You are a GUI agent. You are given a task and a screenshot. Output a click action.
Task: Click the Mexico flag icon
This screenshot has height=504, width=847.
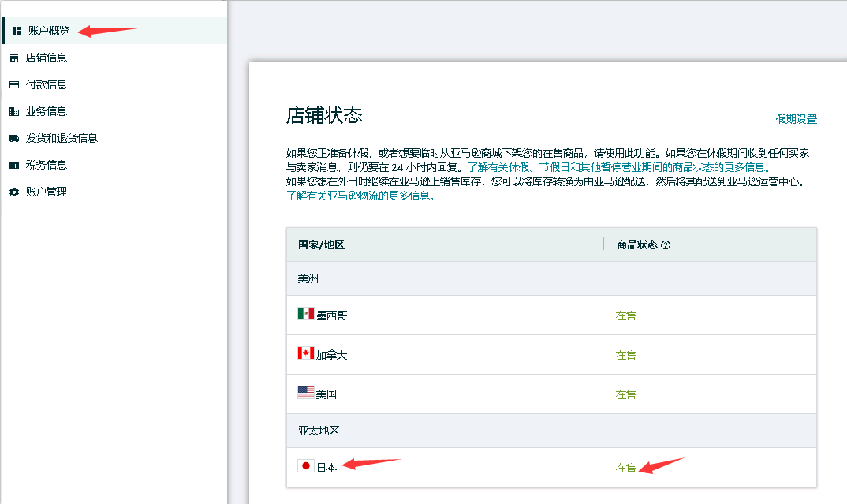click(x=307, y=315)
